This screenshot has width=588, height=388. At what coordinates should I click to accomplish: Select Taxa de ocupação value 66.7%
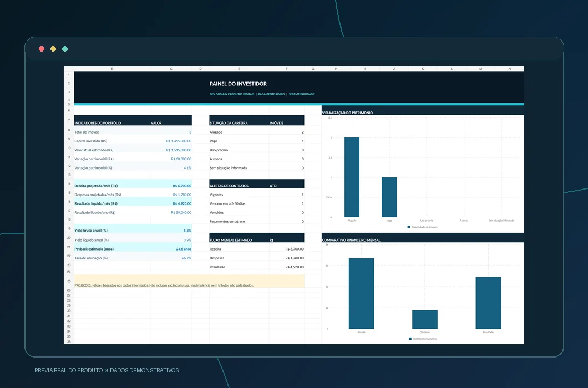pos(186,258)
